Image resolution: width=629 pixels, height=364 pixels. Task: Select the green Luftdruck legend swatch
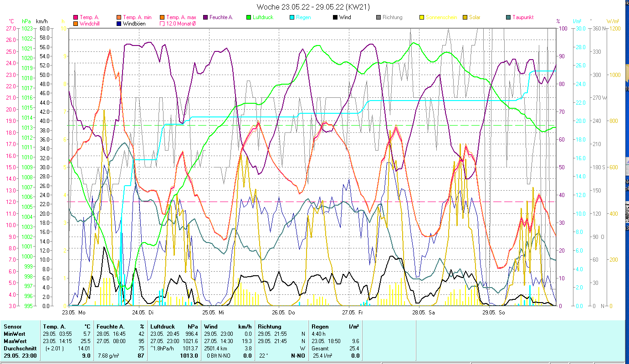249,17
